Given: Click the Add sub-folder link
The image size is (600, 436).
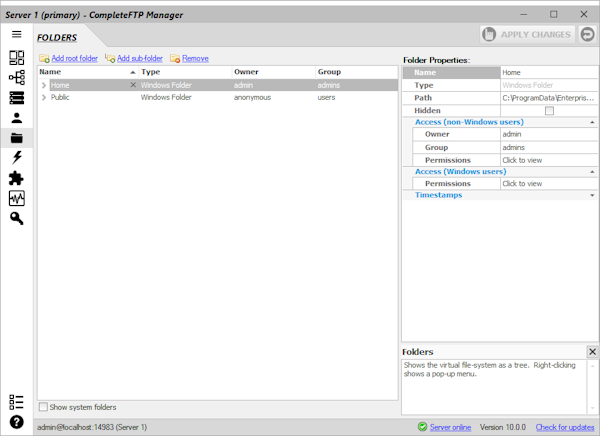Looking at the screenshot, I should click(x=139, y=59).
